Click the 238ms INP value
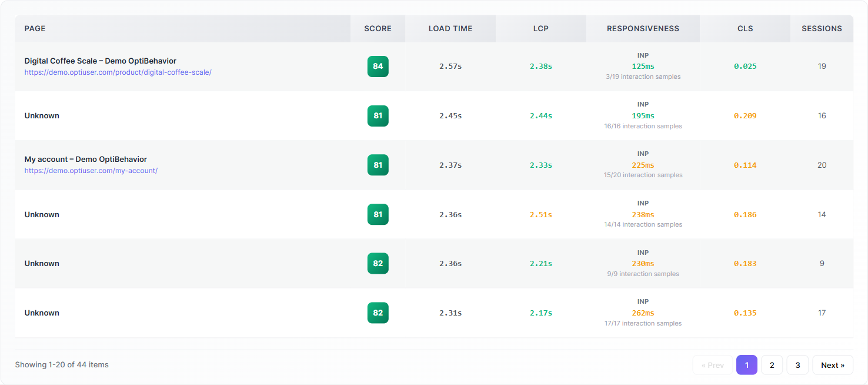This screenshot has height=385, width=868. (x=643, y=215)
